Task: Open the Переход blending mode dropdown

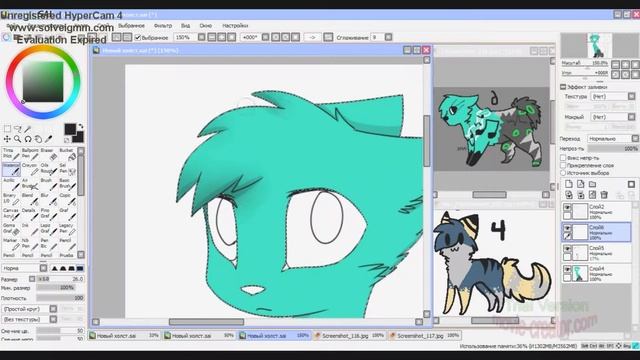Action: click(x=613, y=139)
